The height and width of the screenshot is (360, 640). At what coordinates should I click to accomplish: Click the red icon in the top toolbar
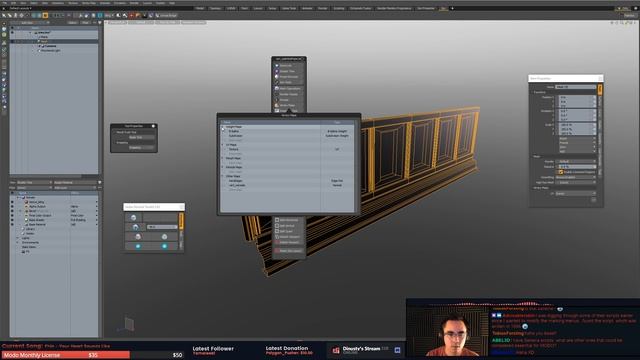point(131,16)
